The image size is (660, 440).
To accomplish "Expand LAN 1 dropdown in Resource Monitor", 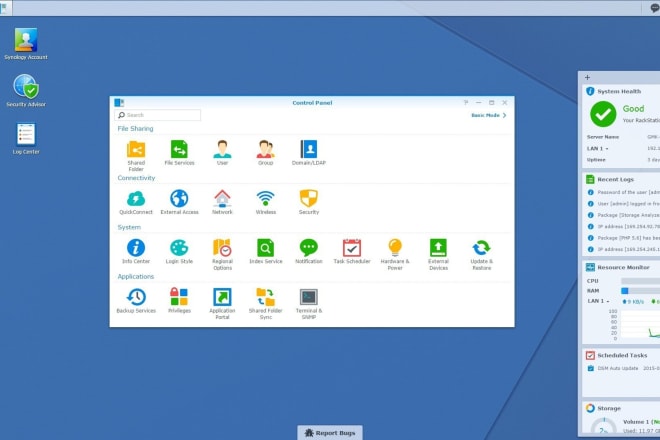I will click(x=598, y=301).
